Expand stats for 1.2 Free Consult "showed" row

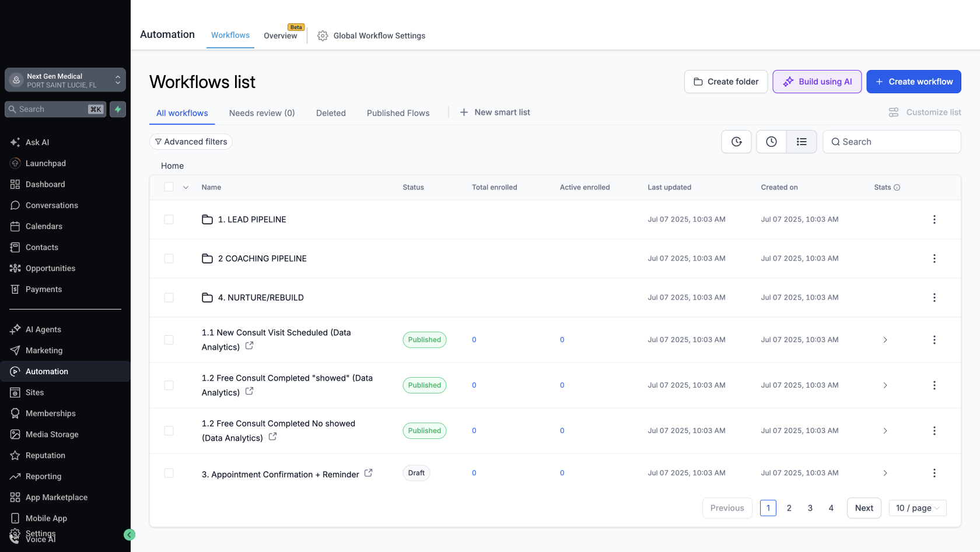tap(885, 385)
